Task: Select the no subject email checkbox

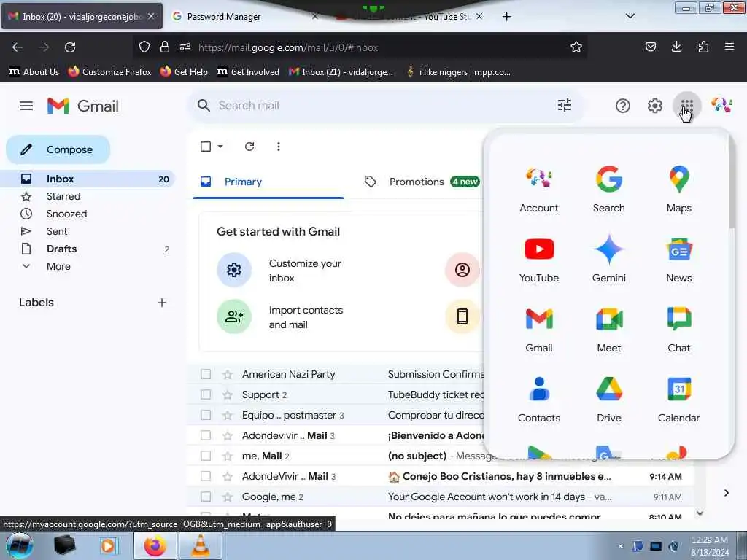Action: click(x=205, y=456)
